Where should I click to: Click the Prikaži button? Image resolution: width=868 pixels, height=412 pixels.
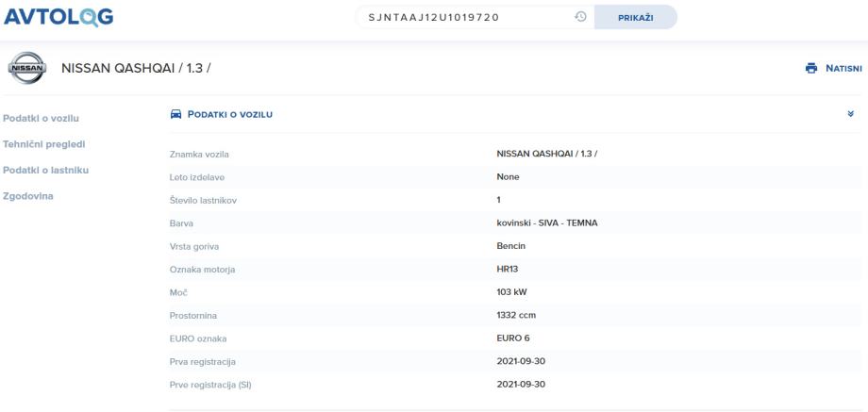click(x=636, y=17)
